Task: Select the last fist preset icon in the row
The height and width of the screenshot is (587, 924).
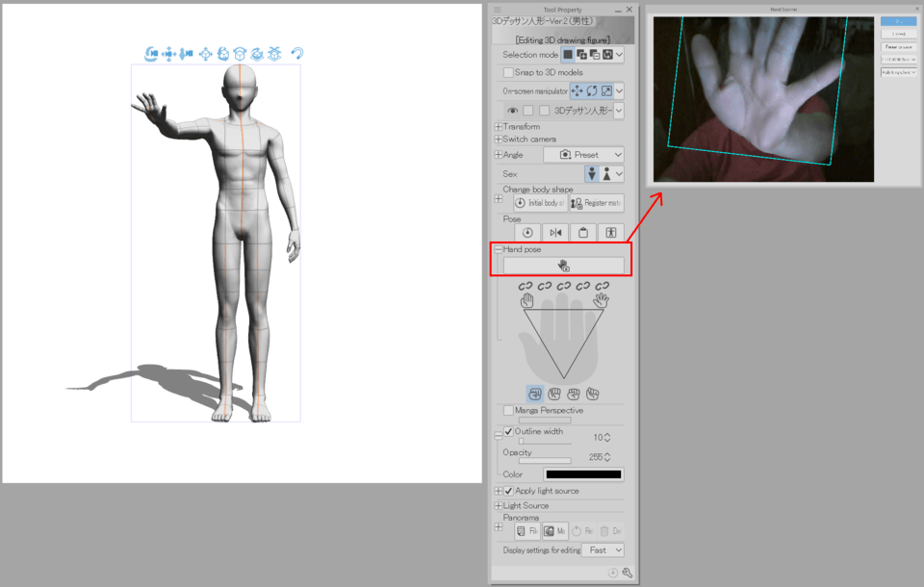Action: tap(593, 394)
